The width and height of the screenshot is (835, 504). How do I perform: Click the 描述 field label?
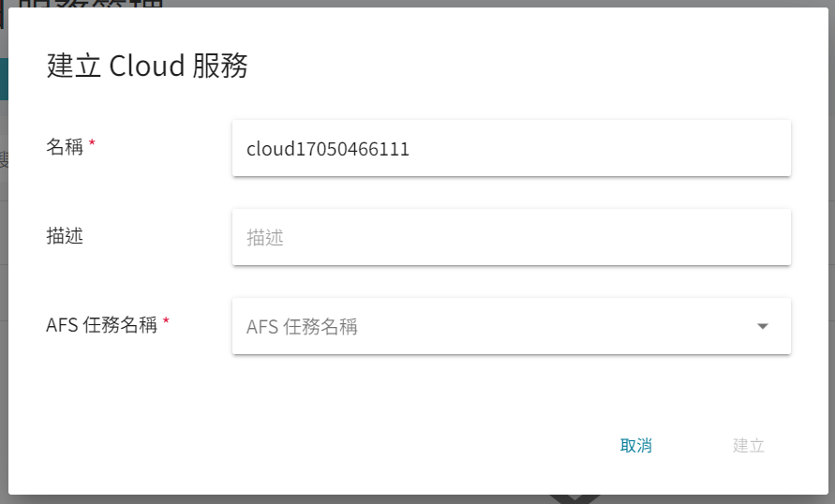[x=65, y=235]
